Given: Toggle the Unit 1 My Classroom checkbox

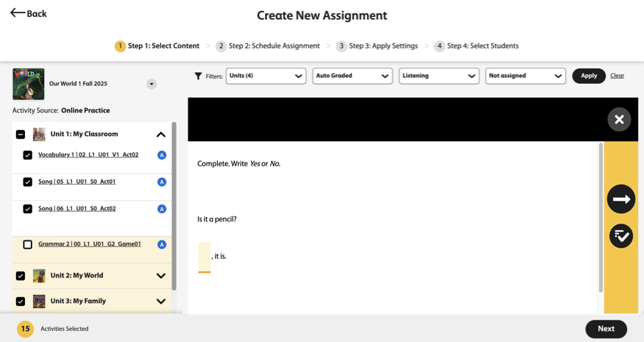Looking at the screenshot, I should click(21, 135).
